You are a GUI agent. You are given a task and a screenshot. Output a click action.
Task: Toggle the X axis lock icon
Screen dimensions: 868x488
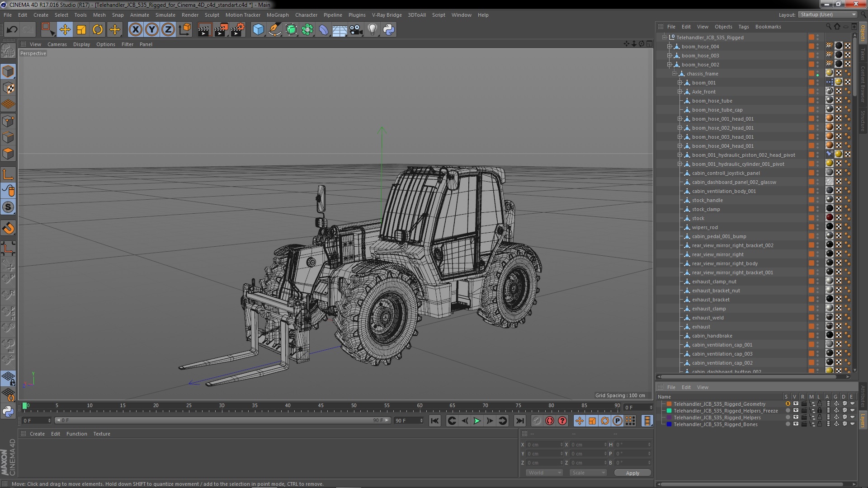click(135, 30)
